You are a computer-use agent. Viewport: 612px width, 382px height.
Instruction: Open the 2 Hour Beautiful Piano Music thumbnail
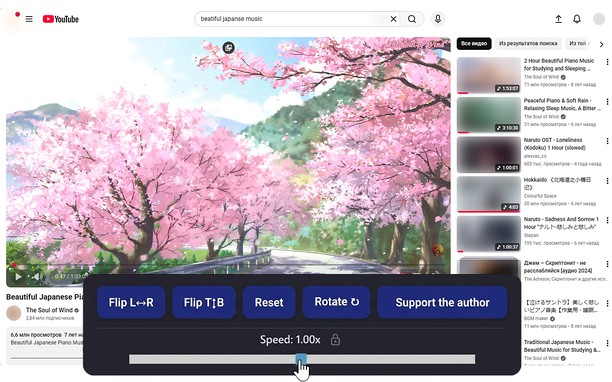489,75
